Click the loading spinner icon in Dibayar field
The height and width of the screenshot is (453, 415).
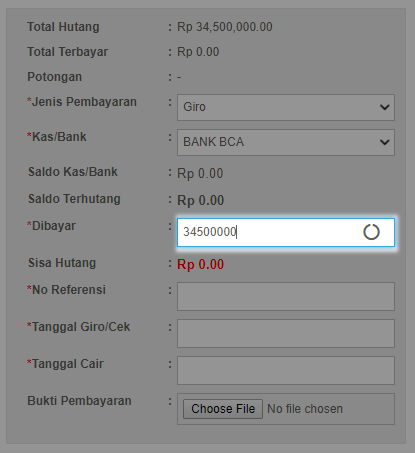click(371, 232)
